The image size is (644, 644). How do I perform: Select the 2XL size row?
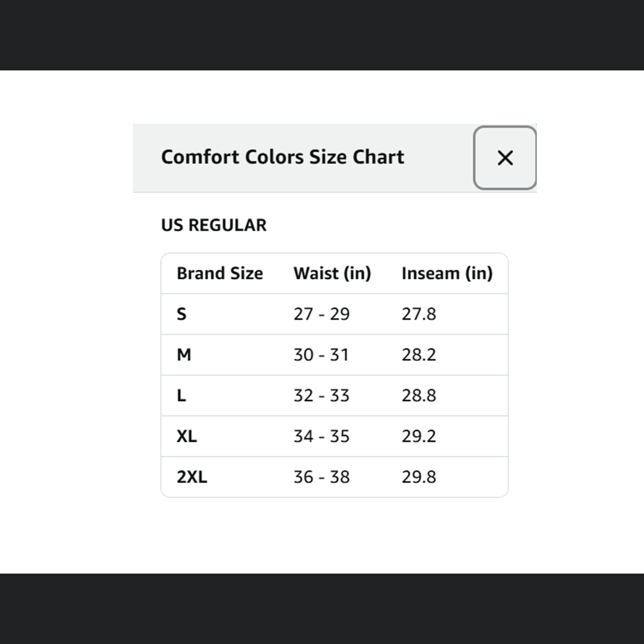[193, 476]
